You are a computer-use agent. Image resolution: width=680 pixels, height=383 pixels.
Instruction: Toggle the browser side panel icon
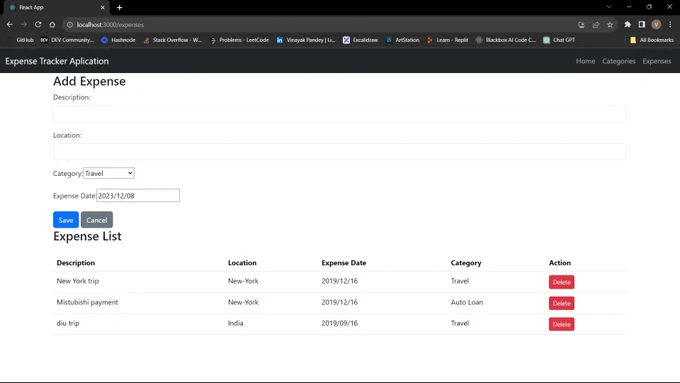(x=642, y=25)
